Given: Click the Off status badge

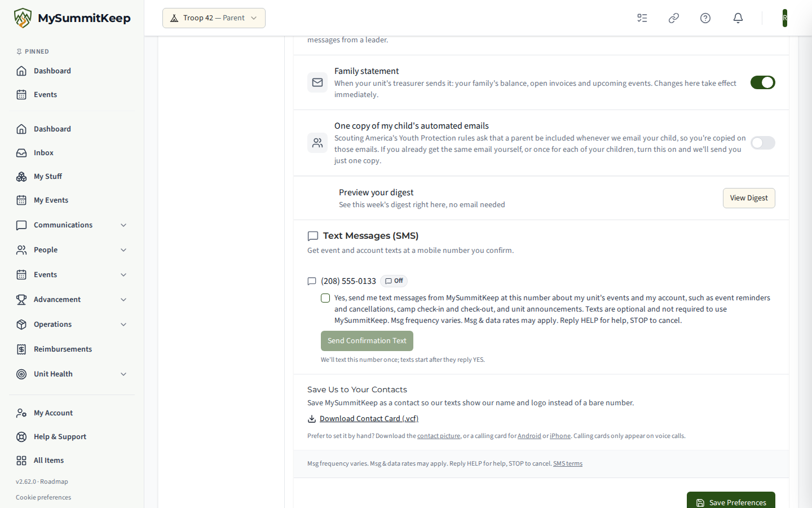Looking at the screenshot, I should point(394,281).
